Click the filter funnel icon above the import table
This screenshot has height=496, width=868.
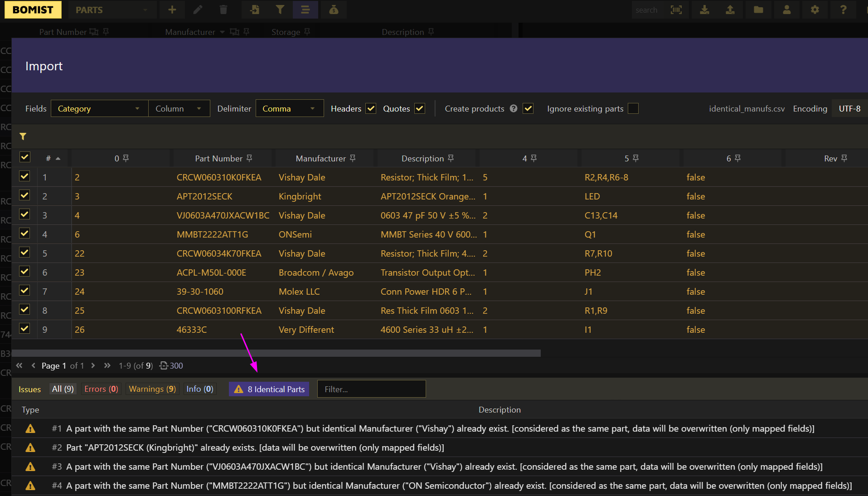coord(23,136)
